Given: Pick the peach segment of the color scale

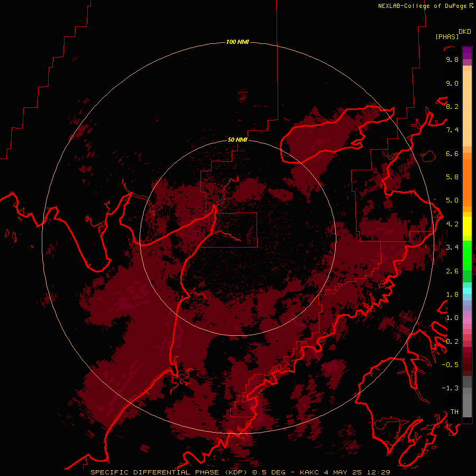Looking at the screenshot, I should [467, 108].
